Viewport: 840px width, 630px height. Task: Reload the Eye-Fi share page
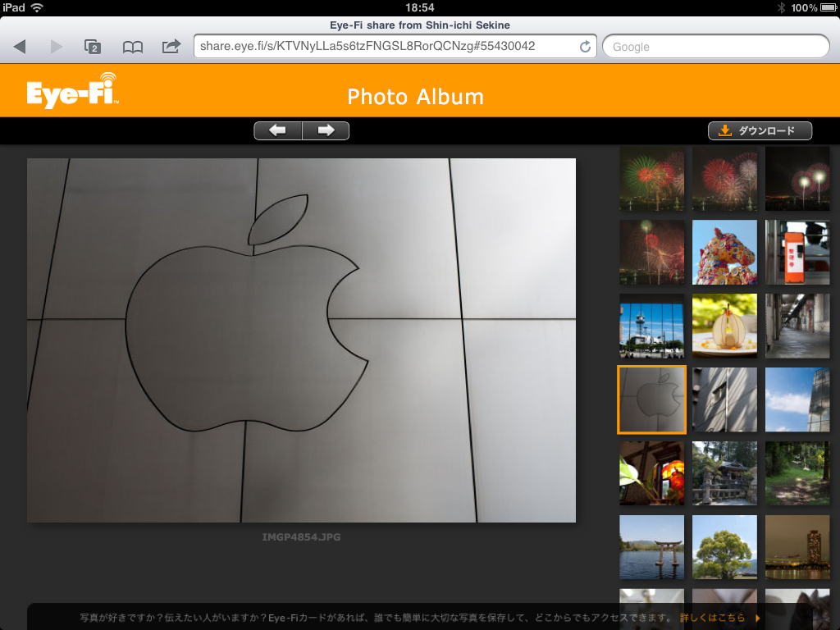(x=586, y=47)
